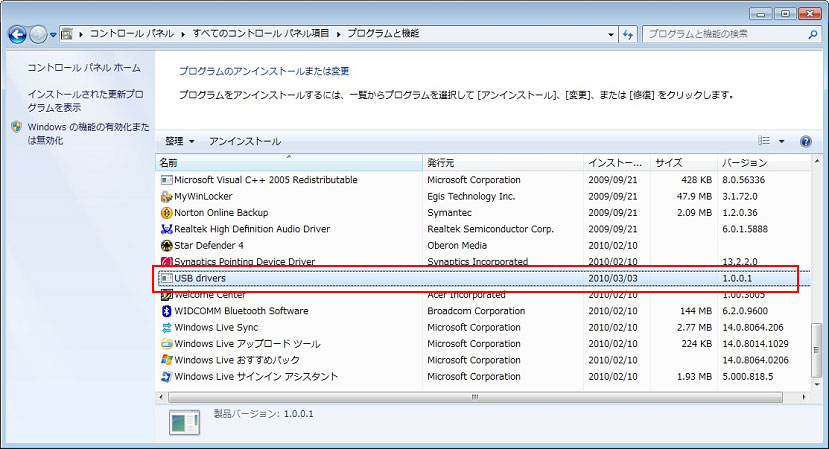Viewport: 829px width, 449px height.
Task: Select Microsoft Visual C++ 2005 Redistributable icon
Action: (167, 180)
